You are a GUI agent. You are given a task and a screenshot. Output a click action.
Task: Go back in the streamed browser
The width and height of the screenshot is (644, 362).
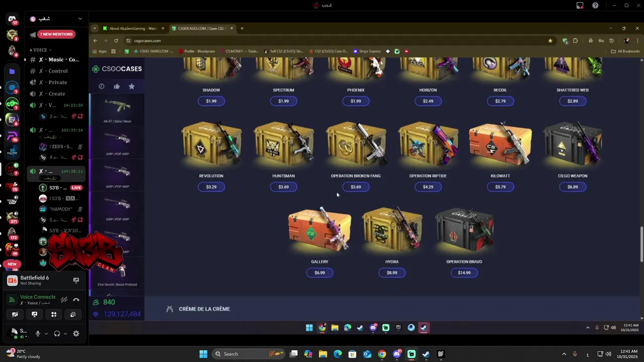click(95, 41)
